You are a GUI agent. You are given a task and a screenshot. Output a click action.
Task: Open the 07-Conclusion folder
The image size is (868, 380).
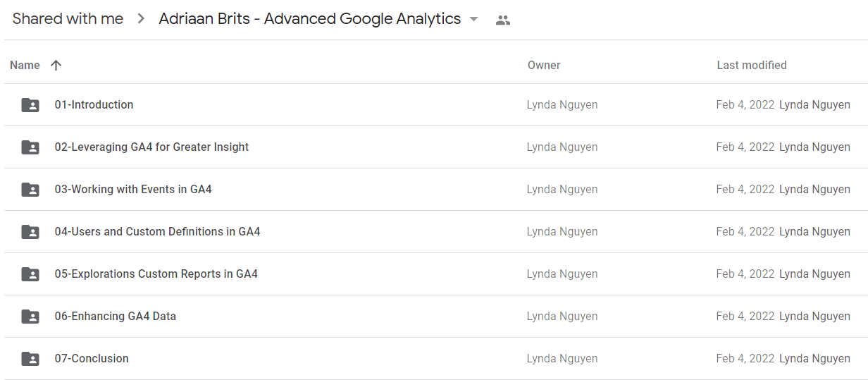tap(92, 358)
